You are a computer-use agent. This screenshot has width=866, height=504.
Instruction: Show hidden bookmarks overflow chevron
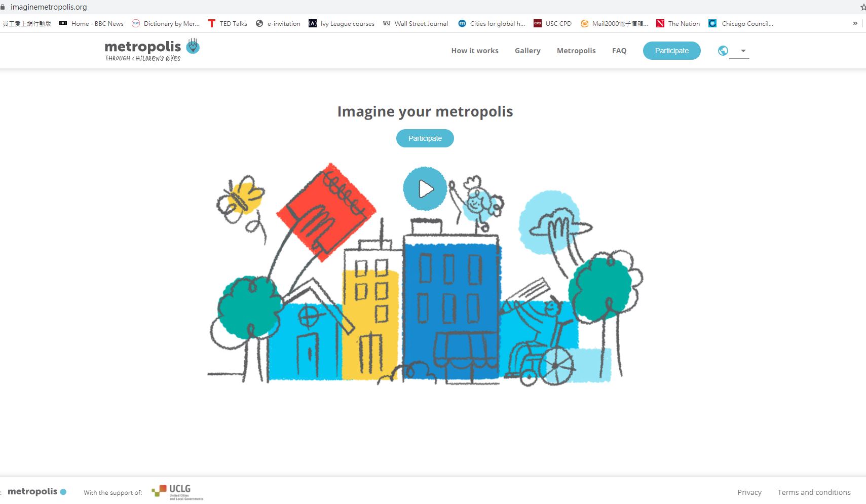click(855, 23)
